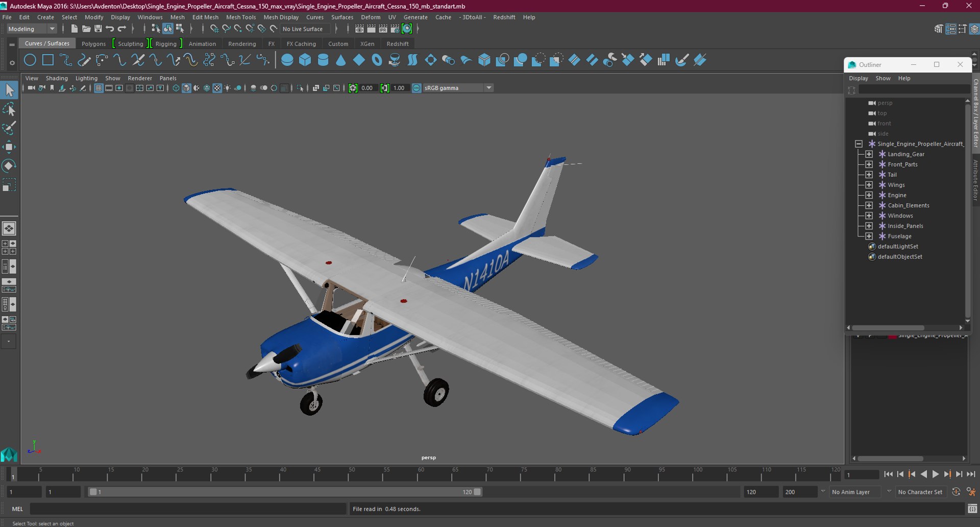980x527 pixels.
Task: Open the viewport Shading menu
Action: (x=57, y=78)
